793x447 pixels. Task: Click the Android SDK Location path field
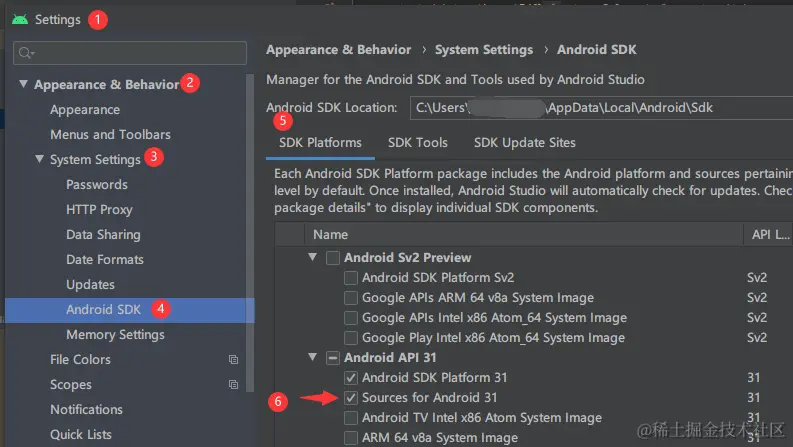[x=601, y=108]
